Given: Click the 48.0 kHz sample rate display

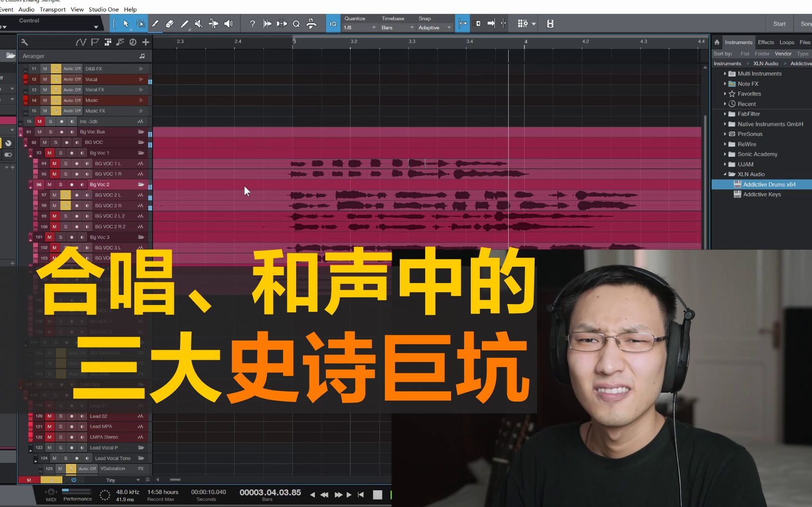Looking at the screenshot, I should pos(128,492).
